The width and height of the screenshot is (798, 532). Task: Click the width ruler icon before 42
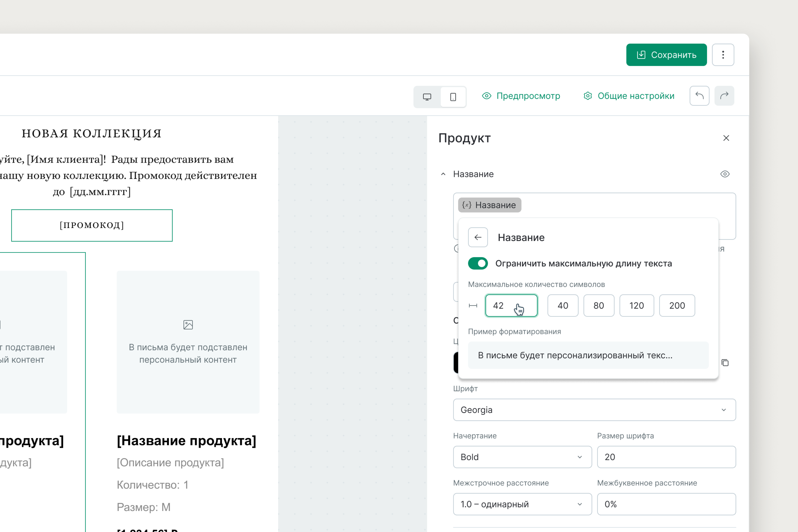(473, 305)
